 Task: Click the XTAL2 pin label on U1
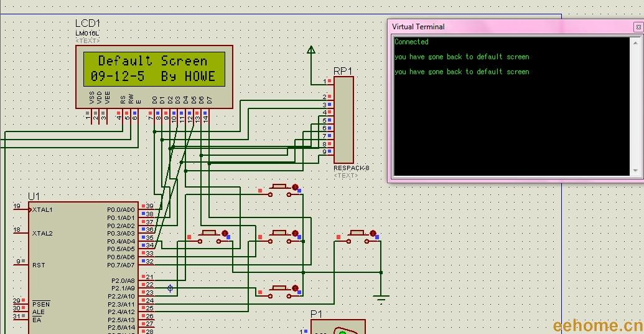42,233
